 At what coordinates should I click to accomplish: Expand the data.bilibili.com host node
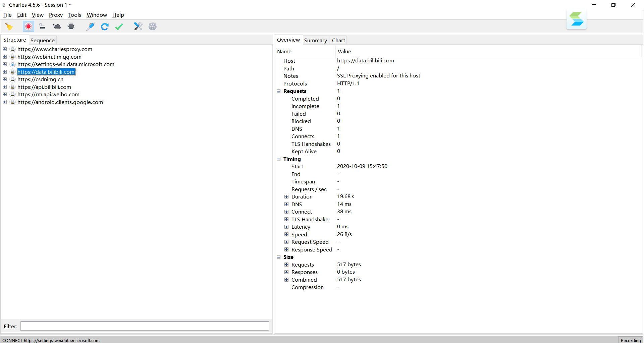pyautogui.click(x=5, y=72)
